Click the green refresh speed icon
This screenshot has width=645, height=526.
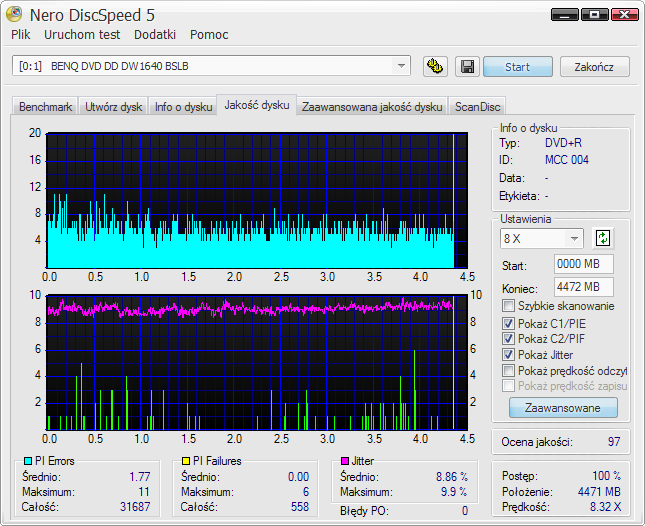click(x=603, y=238)
